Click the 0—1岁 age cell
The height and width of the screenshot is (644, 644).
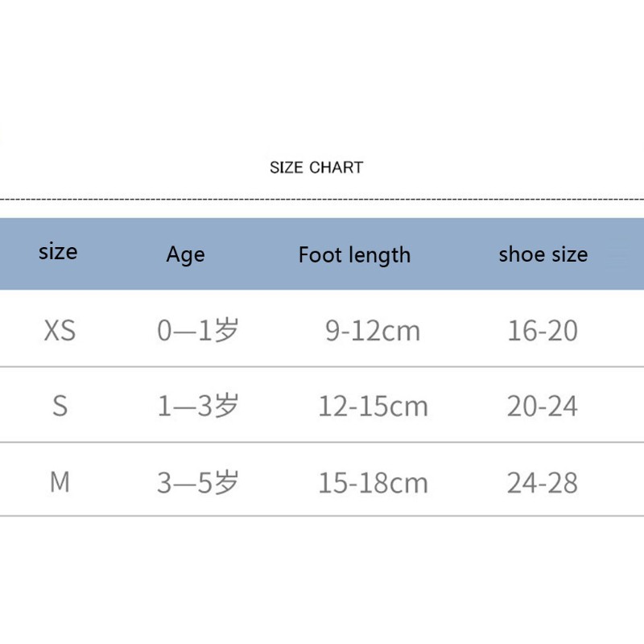click(198, 330)
